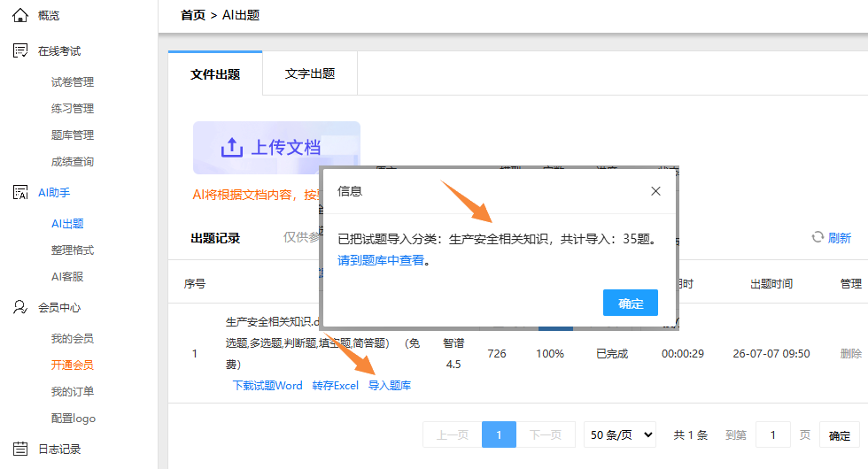Click 日志记录 section label in sidebar

(x=59, y=450)
